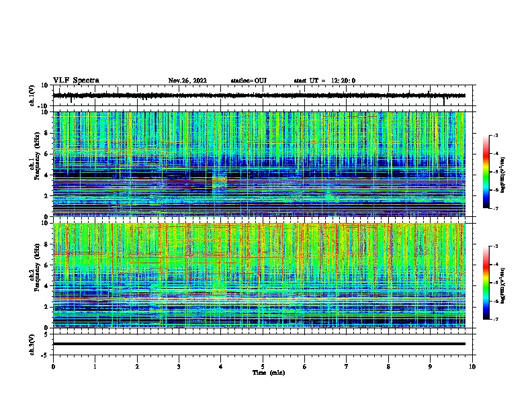
Task: Click the "Time (min)" axis title
Action: click(269, 373)
